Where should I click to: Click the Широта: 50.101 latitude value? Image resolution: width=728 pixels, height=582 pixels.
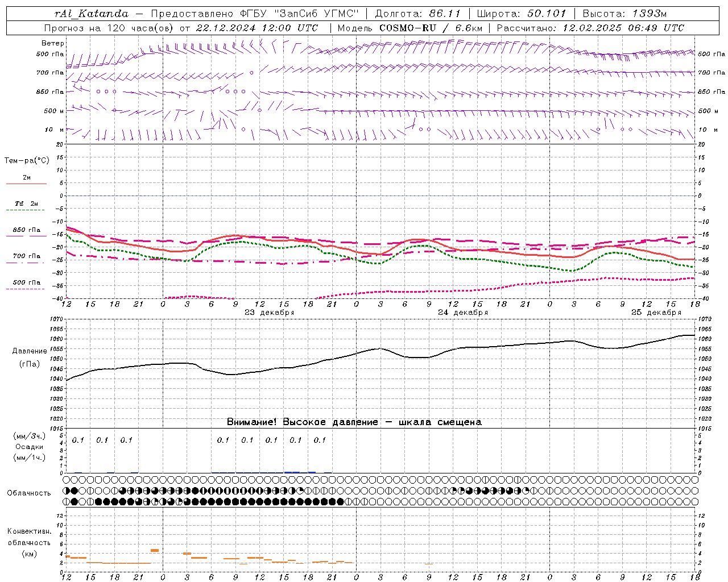522,14
